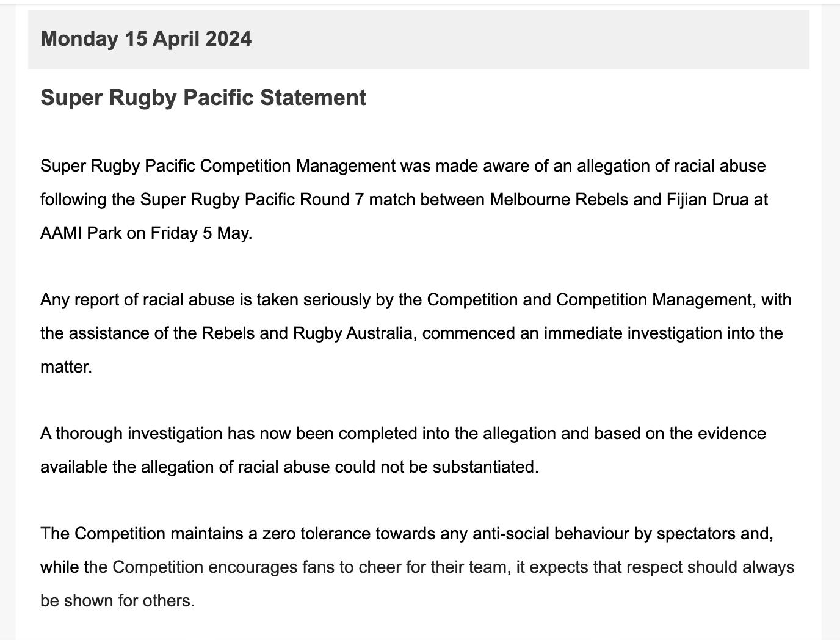Click 'AAMI Park on Friday 5 May' text
This screenshot has height=640, width=840.
pos(145,233)
